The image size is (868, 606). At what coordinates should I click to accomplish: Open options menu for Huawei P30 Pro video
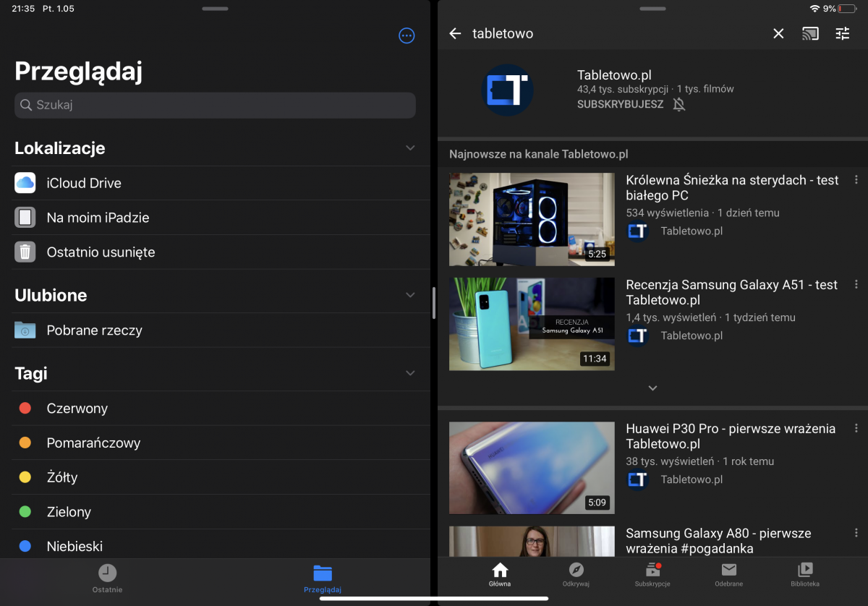tap(856, 429)
